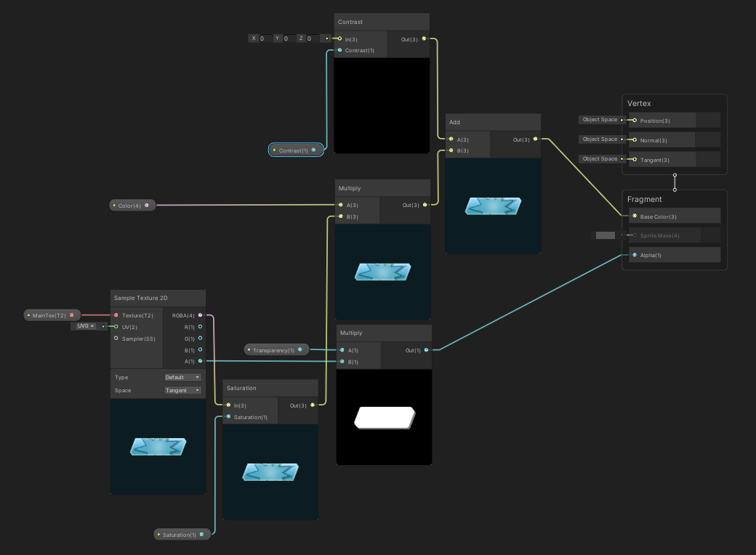The height and width of the screenshot is (555, 756).
Task: Open the Type dropdown showing Default
Action: point(182,377)
